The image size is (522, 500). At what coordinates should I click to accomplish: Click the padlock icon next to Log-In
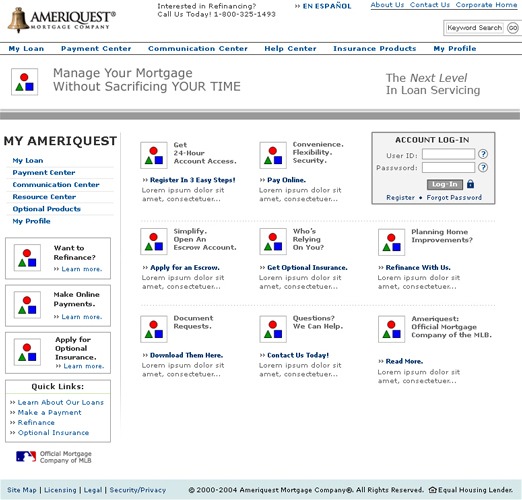point(470,184)
